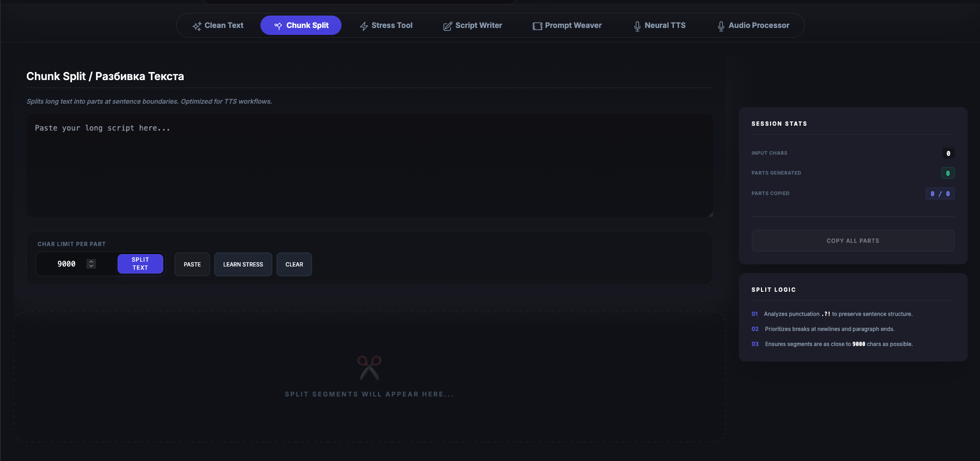The width and height of the screenshot is (980, 461).
Task: Click the Copy All Parts button
Action: coord(853,241)
